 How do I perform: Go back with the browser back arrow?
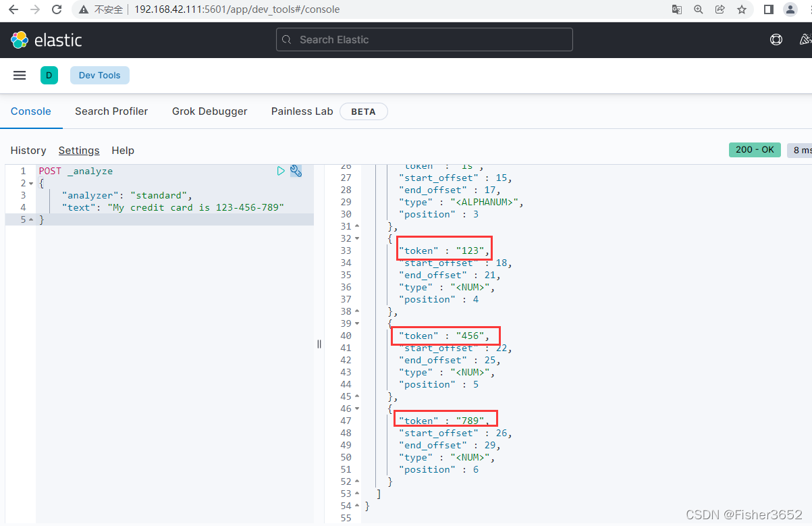13,9
